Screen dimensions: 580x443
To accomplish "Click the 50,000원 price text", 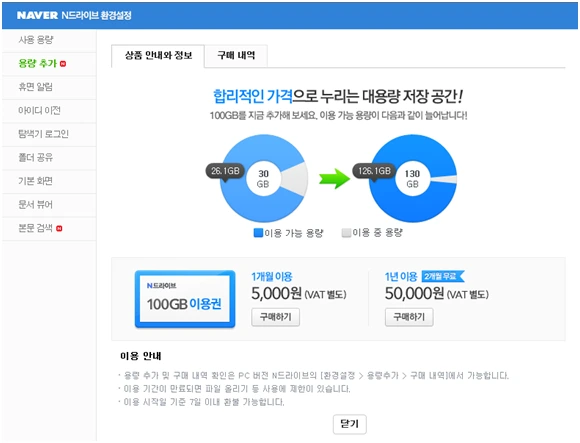I will click(414, 294).
